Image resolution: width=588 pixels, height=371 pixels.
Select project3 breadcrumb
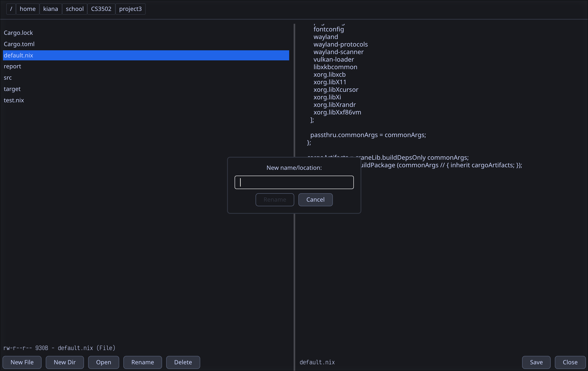point(130,9)
